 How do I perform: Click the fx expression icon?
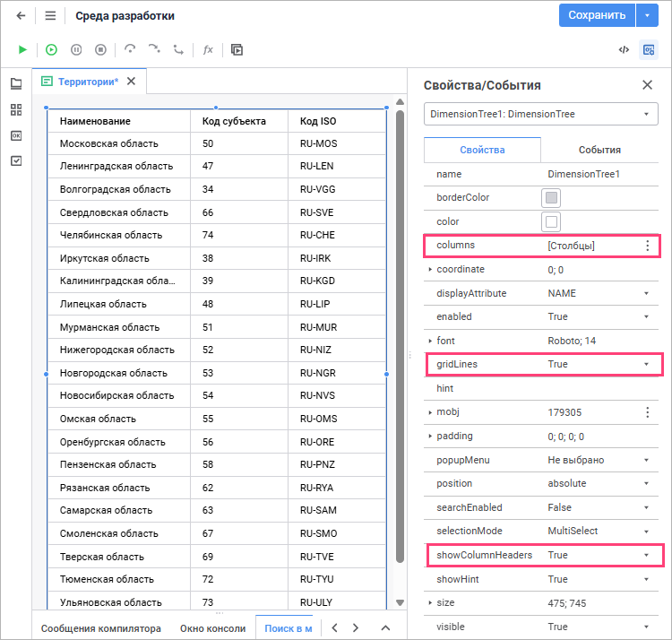coord(208,49)
